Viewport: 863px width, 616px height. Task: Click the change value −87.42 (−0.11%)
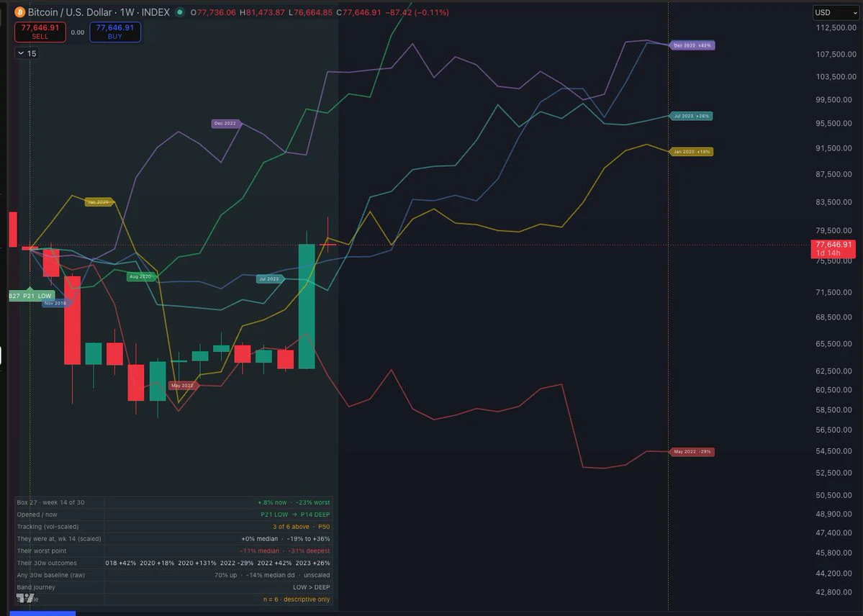pos(417,12)
